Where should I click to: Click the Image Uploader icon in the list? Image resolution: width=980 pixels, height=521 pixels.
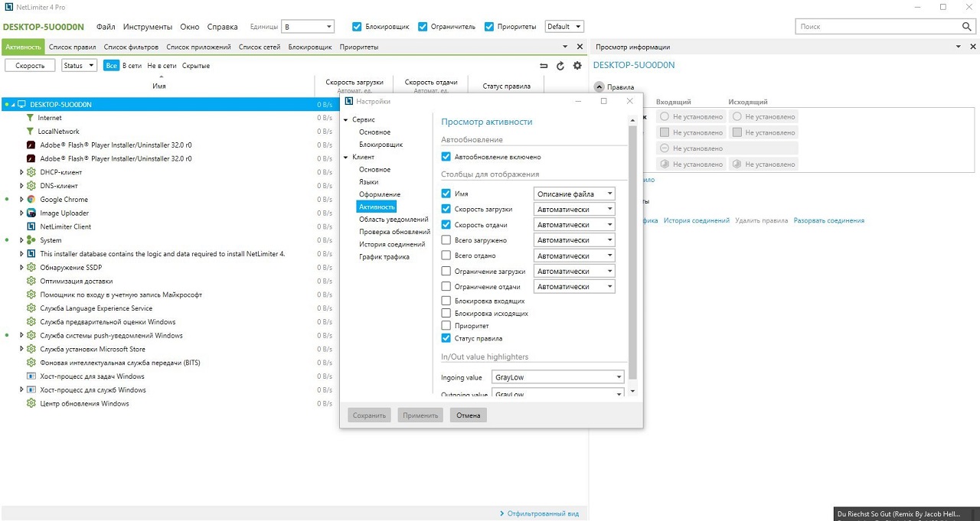[31, 213]
